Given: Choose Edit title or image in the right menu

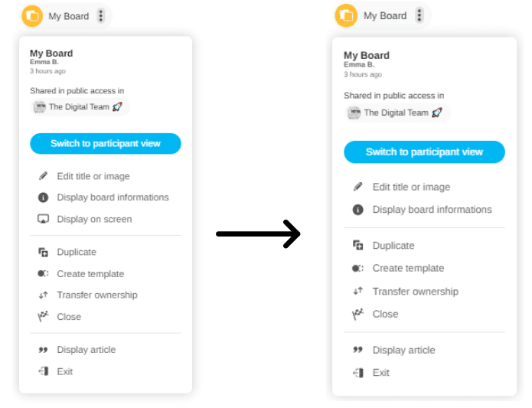Looking at the screenshot, I should click(411, 187).
